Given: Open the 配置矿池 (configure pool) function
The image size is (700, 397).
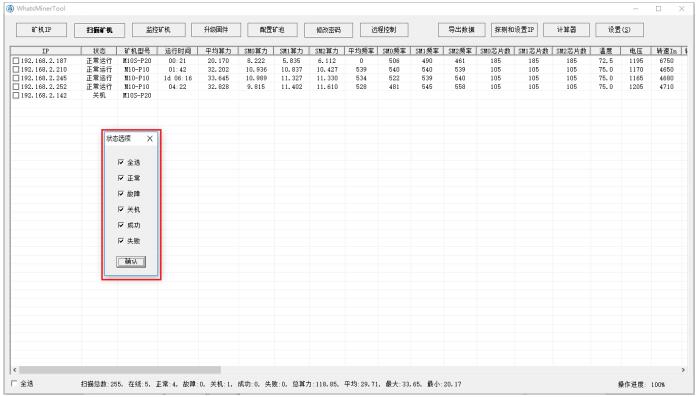Looking at the screenshot, I should [272, 30].
